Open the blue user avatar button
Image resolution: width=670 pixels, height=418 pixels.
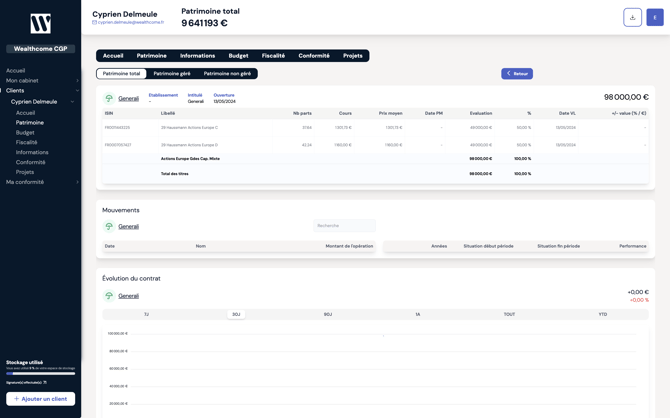pos(655,17)
